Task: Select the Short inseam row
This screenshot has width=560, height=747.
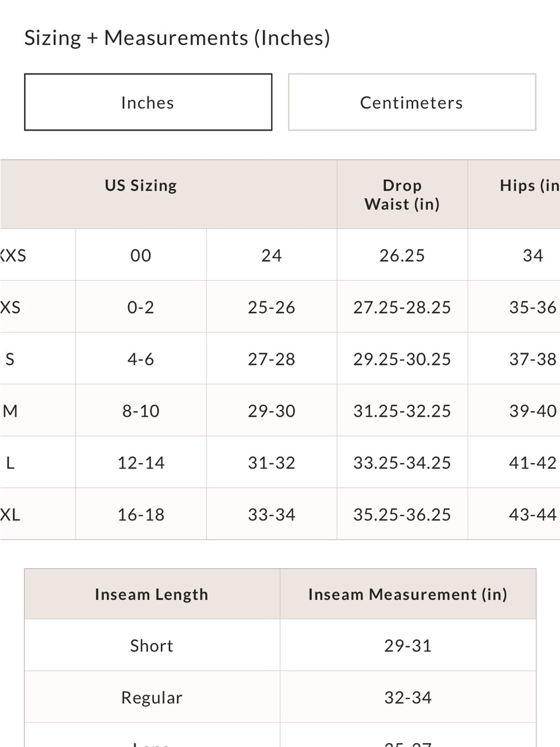Action: point(280,645)
